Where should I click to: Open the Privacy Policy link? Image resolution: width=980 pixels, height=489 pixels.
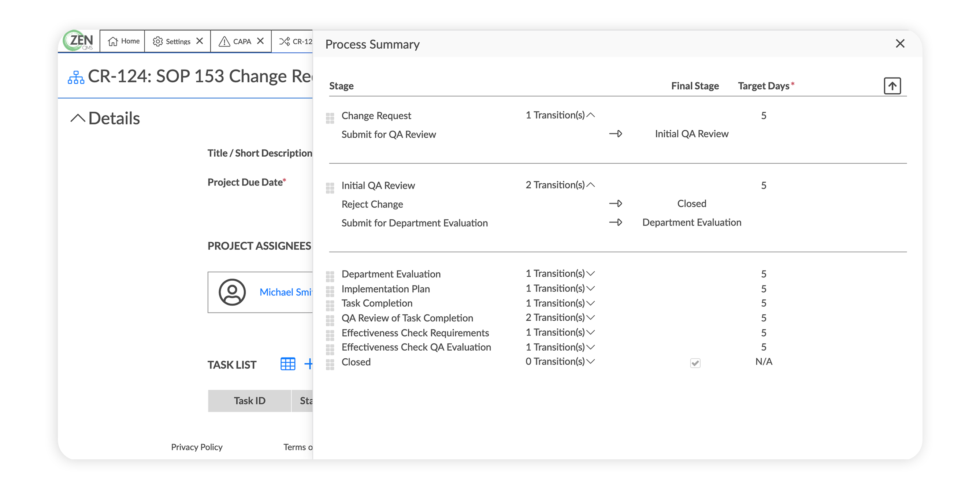click(196, 447)
